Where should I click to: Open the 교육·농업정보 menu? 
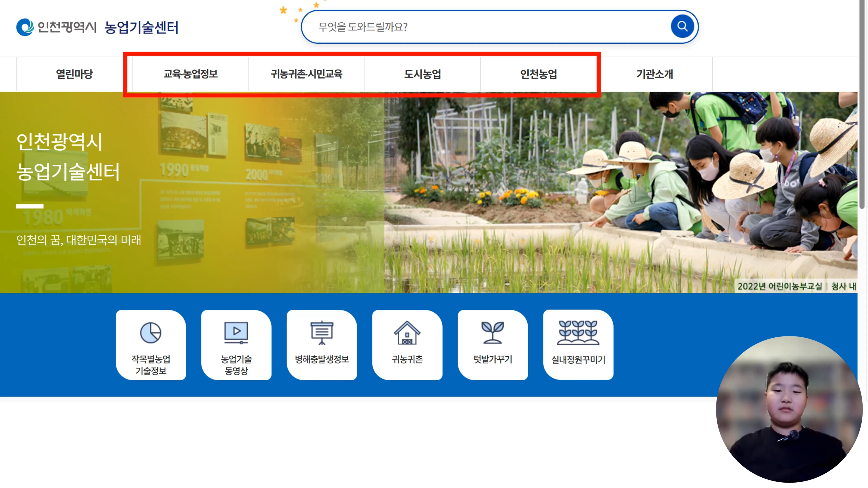(x=190, y=74)
